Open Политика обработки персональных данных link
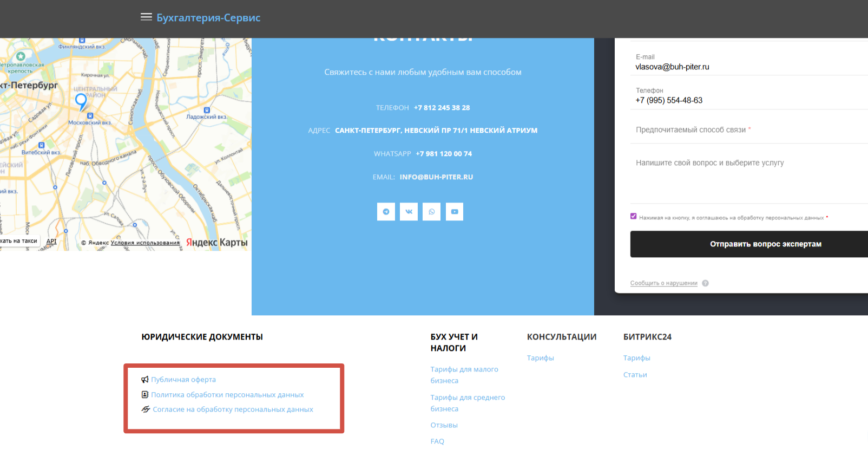The width and height of the screenshot is (868, 462). 227,395
